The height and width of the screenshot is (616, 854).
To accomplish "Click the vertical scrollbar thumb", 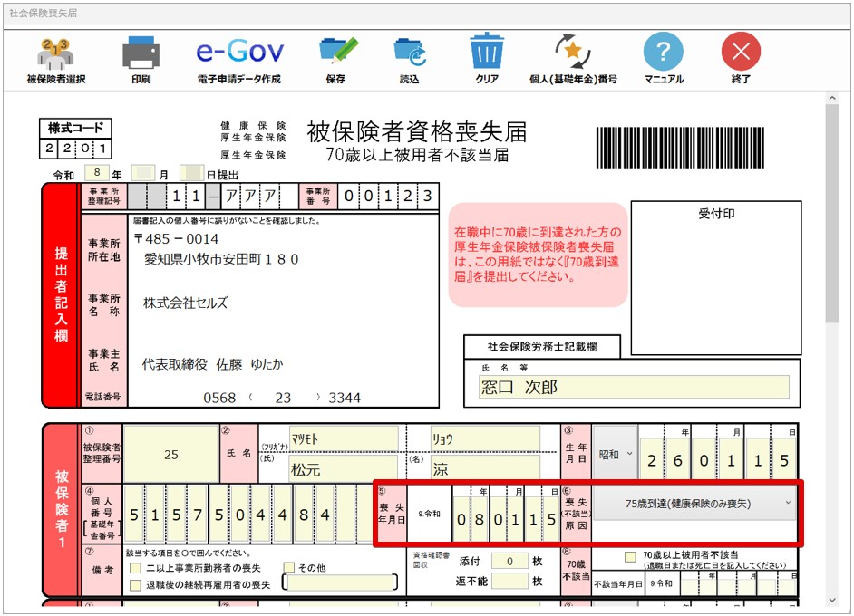I will tap(831, 213).
